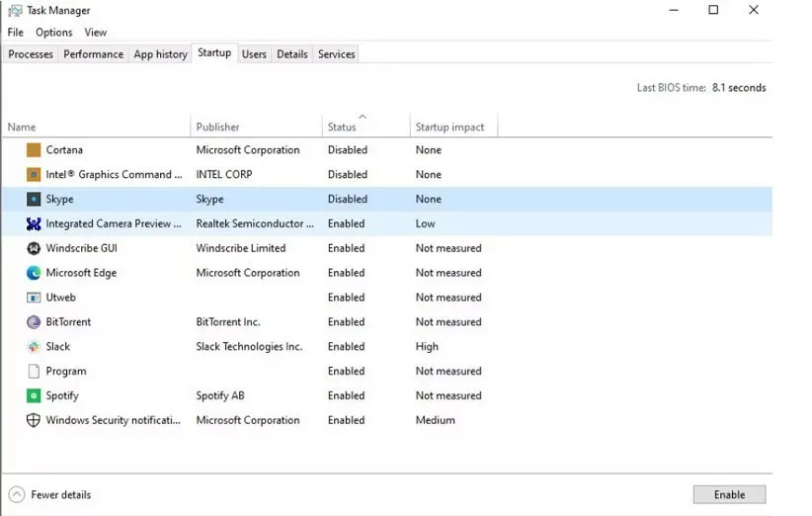Image resolution: width=812 pixels, height=516 pixels.
Task: Click the Cortana app icon
Action: 34,150
